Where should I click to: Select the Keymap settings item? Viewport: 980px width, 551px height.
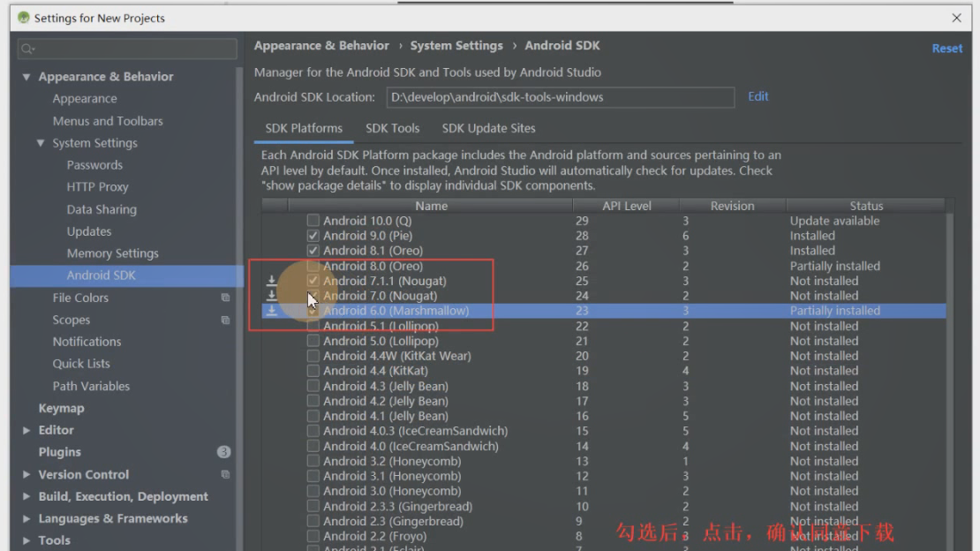point(61,408)
